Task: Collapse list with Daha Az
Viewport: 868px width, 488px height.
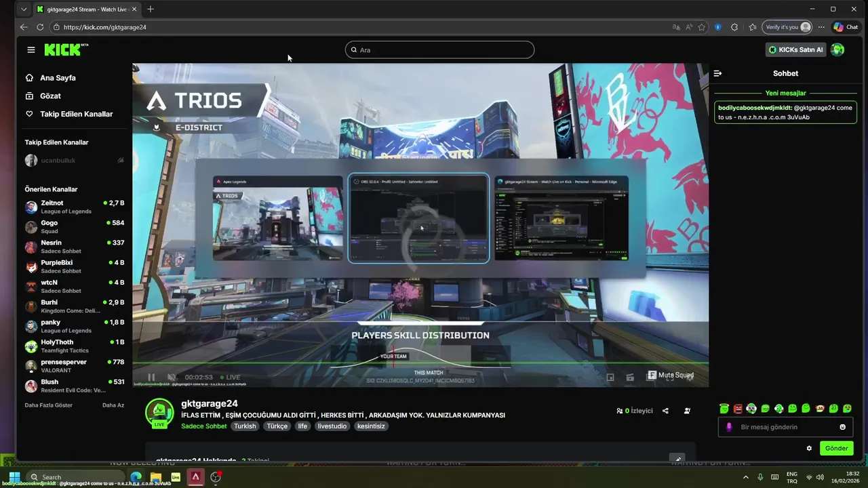Action: (113, 405)
